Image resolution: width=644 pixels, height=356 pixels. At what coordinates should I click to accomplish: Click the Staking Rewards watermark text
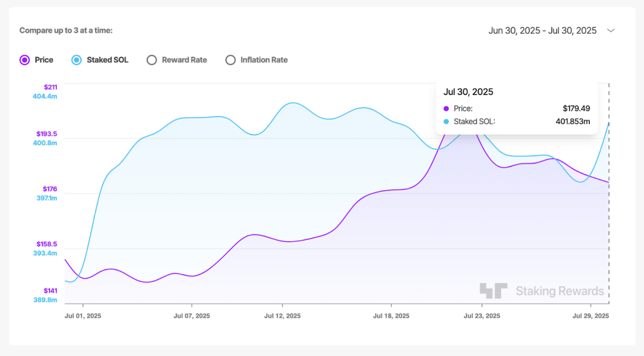click(x=559, y=291)
